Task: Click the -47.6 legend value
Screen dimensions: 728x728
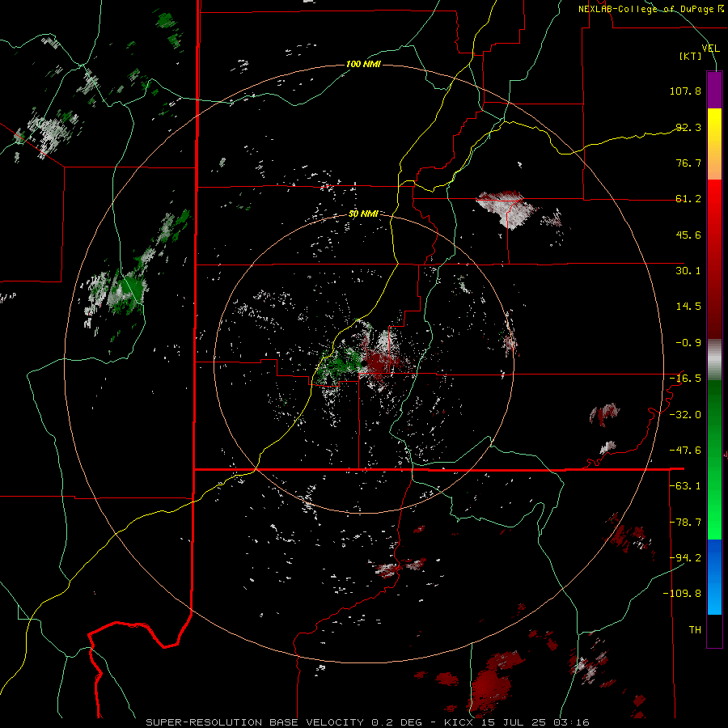Action: 685,451
